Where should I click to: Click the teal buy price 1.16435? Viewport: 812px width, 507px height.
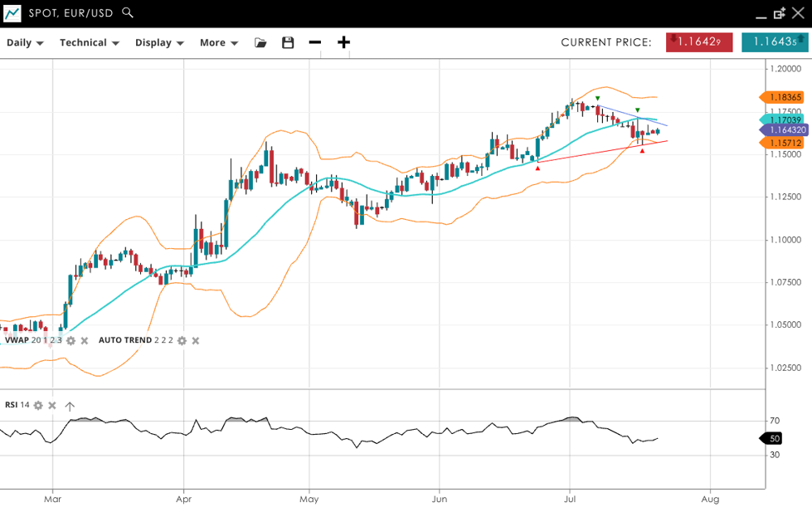(774, 42)
